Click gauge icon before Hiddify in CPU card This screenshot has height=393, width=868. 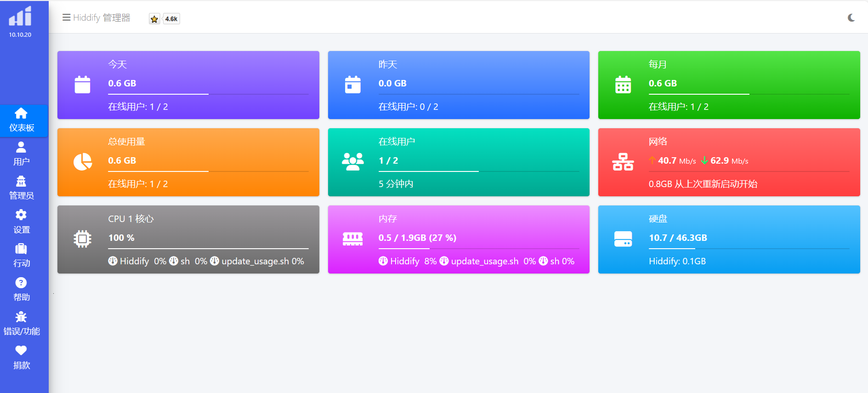click(113, 261)
